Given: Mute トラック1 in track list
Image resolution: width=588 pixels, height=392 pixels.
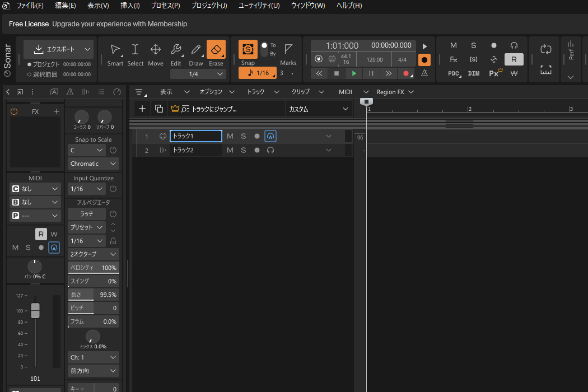Looking at the screenshot, I should click(x=230, y=136).
